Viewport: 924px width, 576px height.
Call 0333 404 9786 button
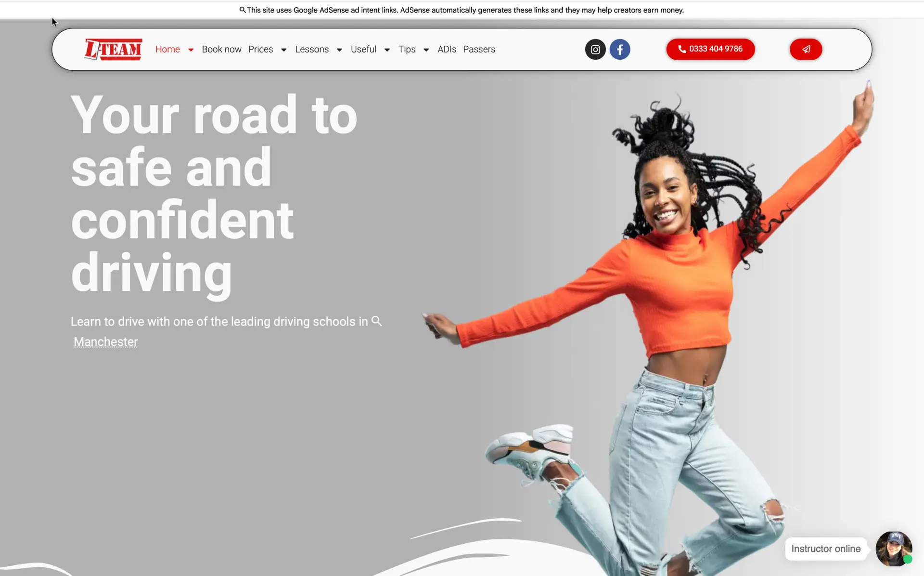(x=710, y=49)
